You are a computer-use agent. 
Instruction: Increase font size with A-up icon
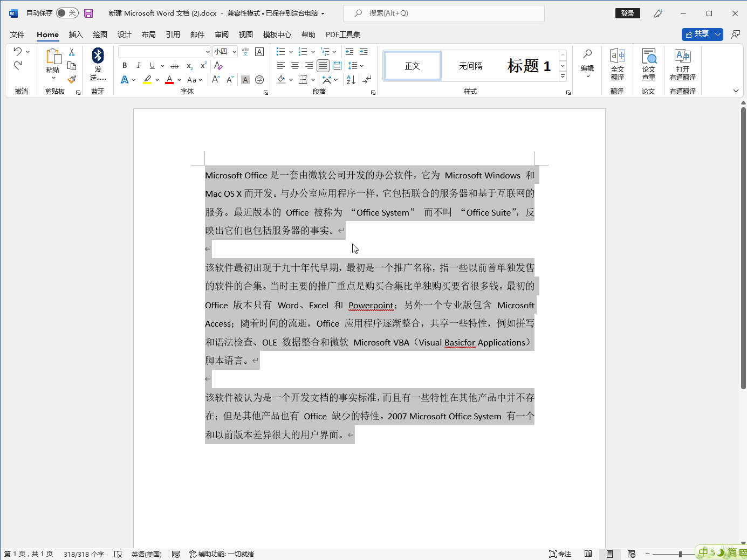(216, 80)
